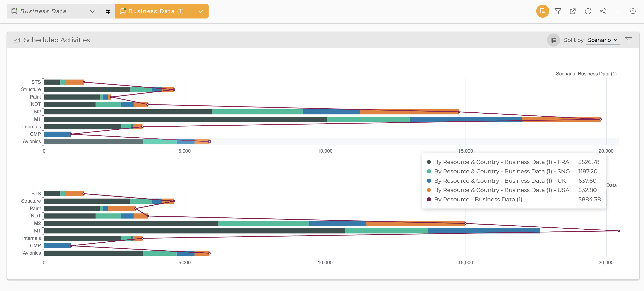Viewport: 644px width, 291px height.
Task: Click the Avionics line marker in top chart
Action: tap(210, 142)
